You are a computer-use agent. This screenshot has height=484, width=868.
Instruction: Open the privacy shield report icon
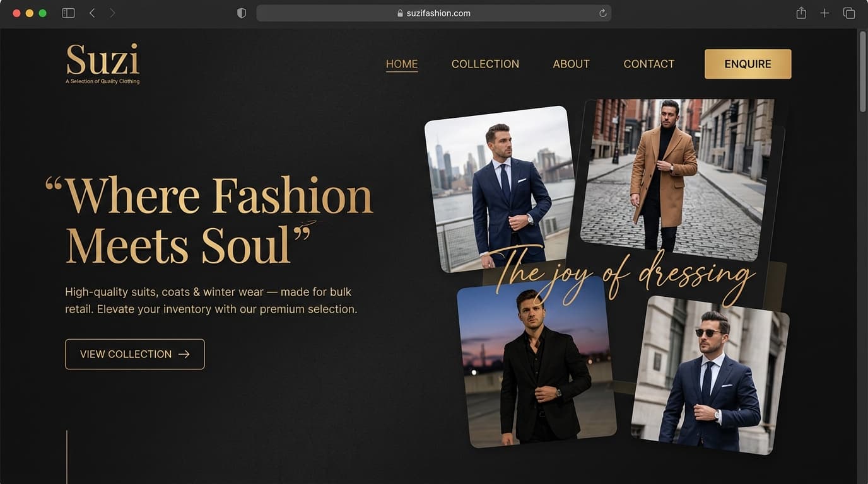click(x=242, y=13)
